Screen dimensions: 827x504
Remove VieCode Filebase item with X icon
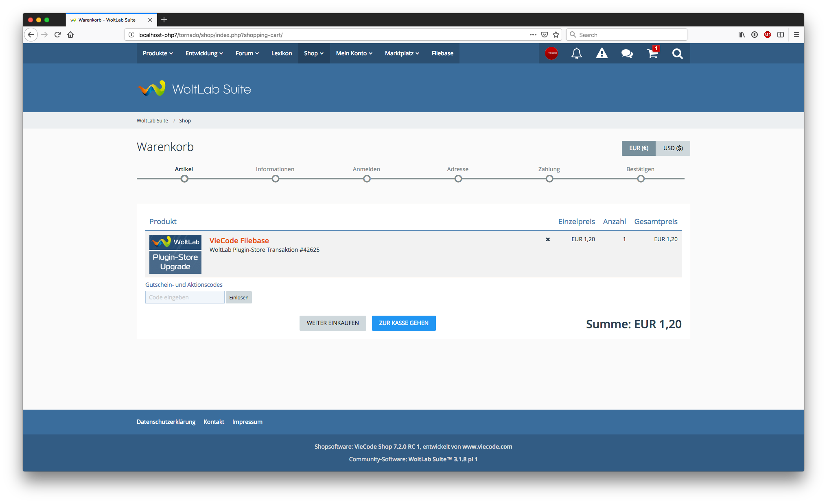(548, 240)
